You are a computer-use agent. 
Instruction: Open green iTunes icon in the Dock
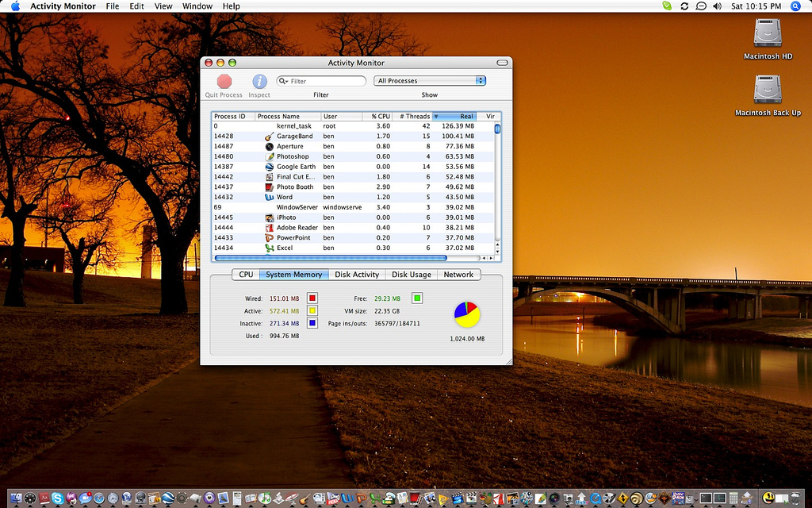click(x=265, y=498)
